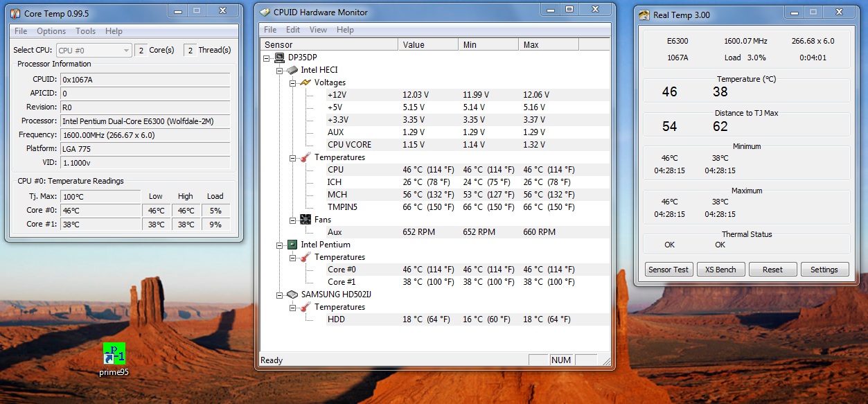
Task: Collapse the Intel Pentium node
Action: (280, 245)
